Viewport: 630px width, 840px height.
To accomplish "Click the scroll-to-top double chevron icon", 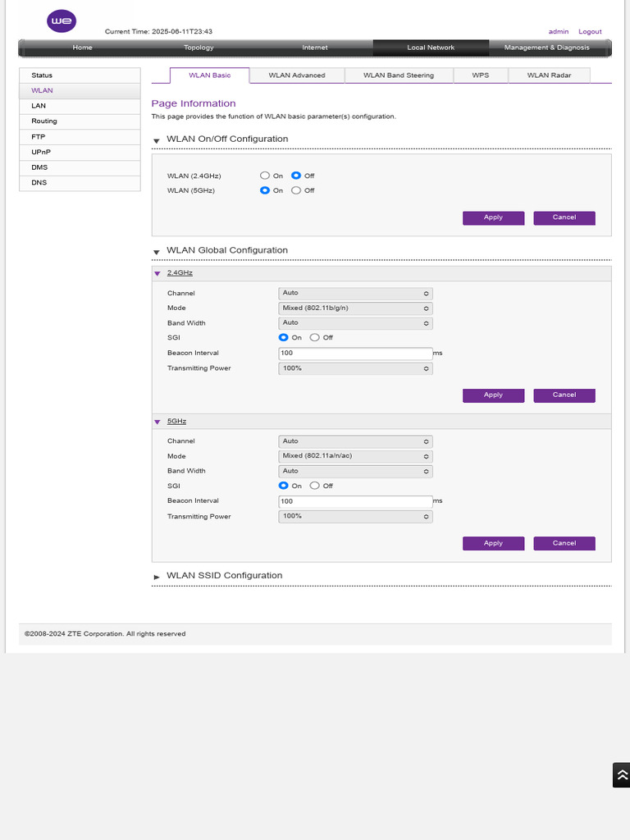I will [622, 774].
